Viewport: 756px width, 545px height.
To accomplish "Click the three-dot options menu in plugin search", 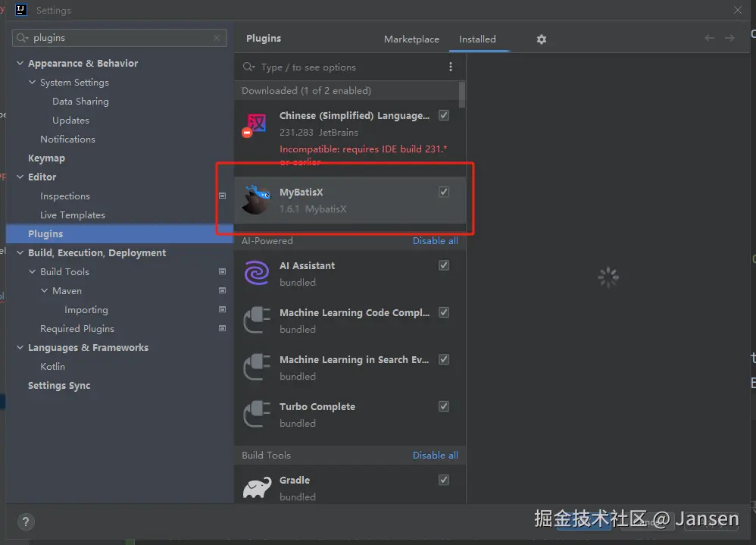I will (x=450, y=67).
